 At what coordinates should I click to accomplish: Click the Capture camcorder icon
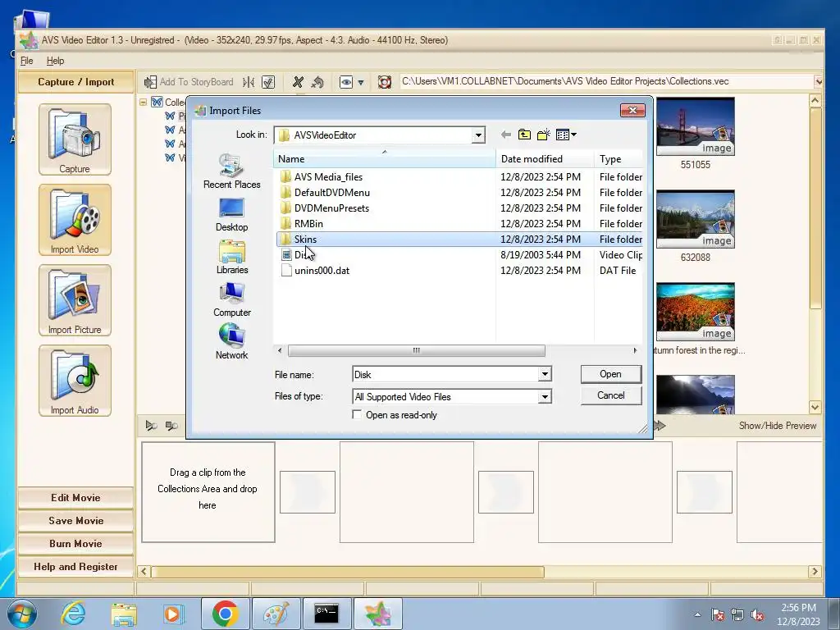(x=75, y=139)
